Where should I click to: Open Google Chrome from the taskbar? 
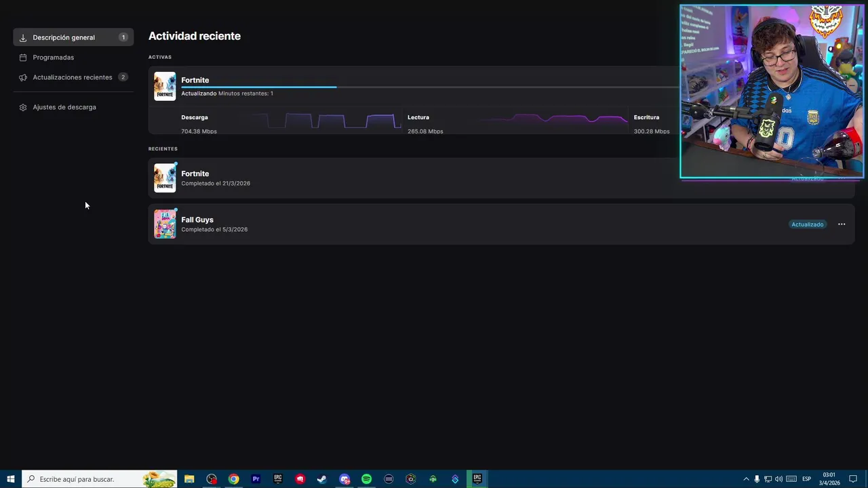click(x=233, y=479)
